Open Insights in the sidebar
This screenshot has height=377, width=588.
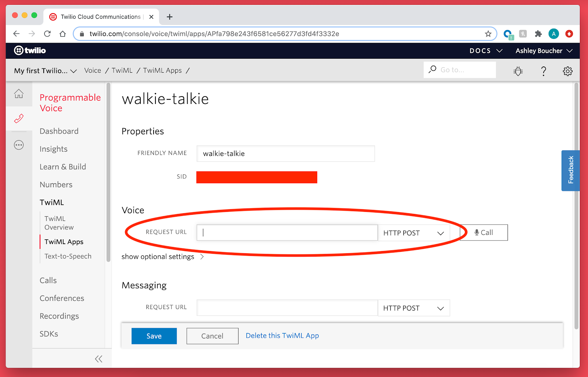pyautogui.click(x=54, y=149)
